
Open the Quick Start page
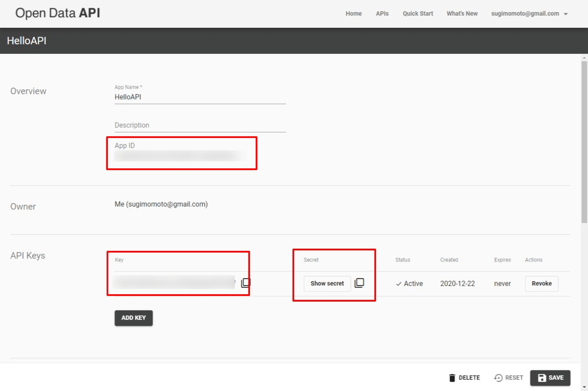coord(418,14)
